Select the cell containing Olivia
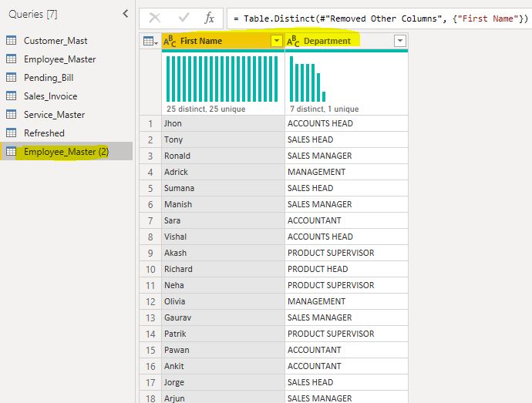This screenshot has height=403, width=532. click(224, 301)
